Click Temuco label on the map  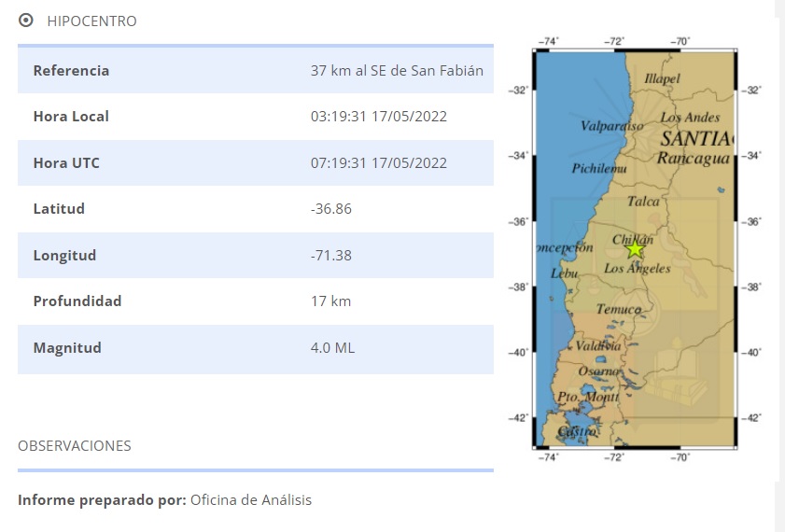point(618,309)
